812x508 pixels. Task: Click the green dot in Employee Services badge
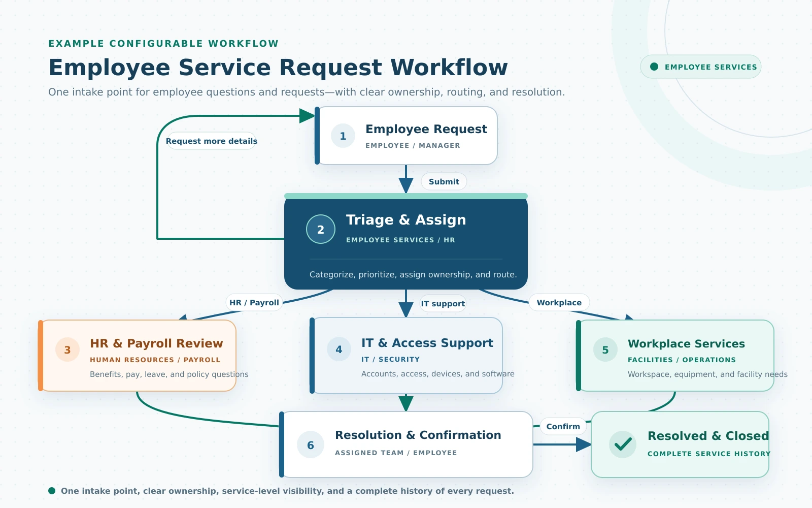654,67
